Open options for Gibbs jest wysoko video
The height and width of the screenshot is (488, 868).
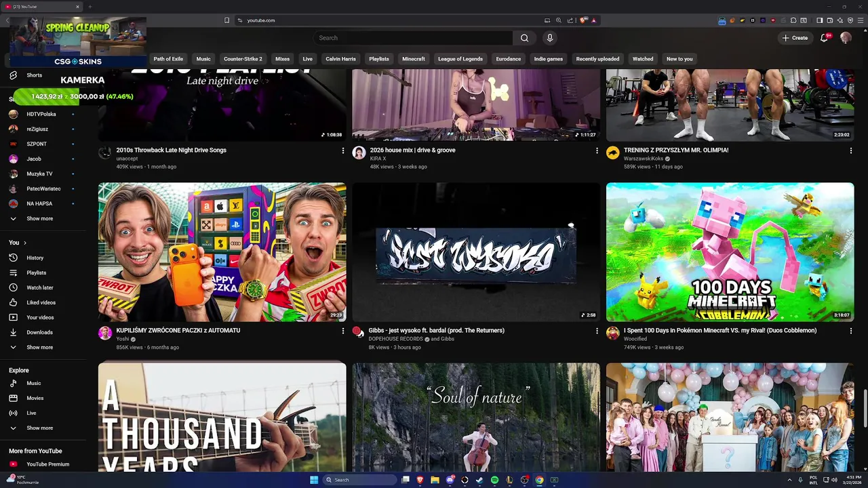[597, 331]
